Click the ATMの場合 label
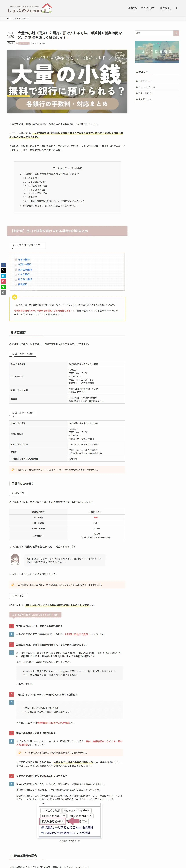The height and width of the screenshot is (868, 186). pos(18,596)
